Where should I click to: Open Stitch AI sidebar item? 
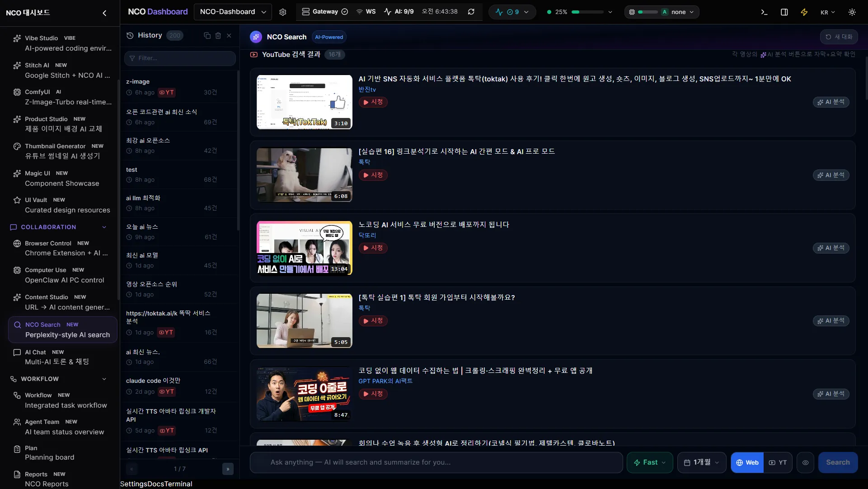[x=62, y=71]
